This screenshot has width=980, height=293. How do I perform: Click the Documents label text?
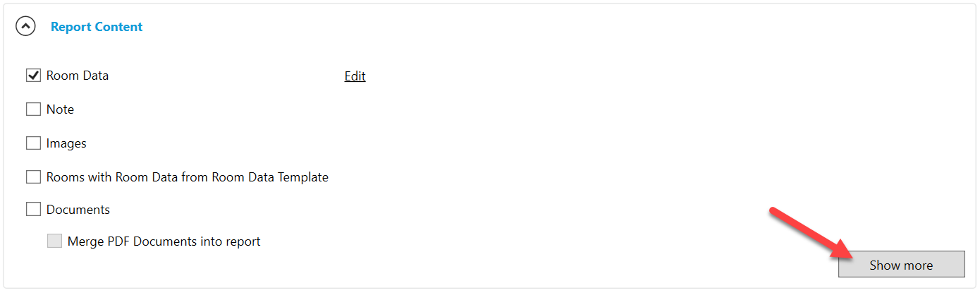(78, 210)
